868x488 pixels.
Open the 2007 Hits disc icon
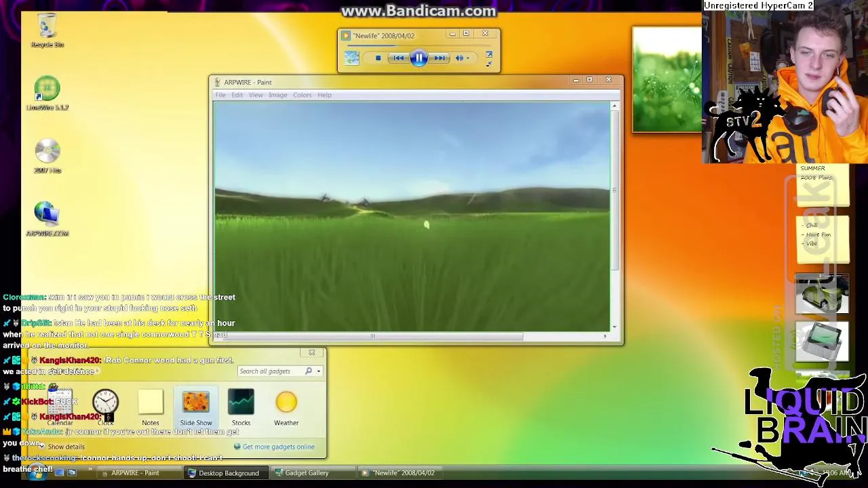pyautogui.click(x=47, y=156)
